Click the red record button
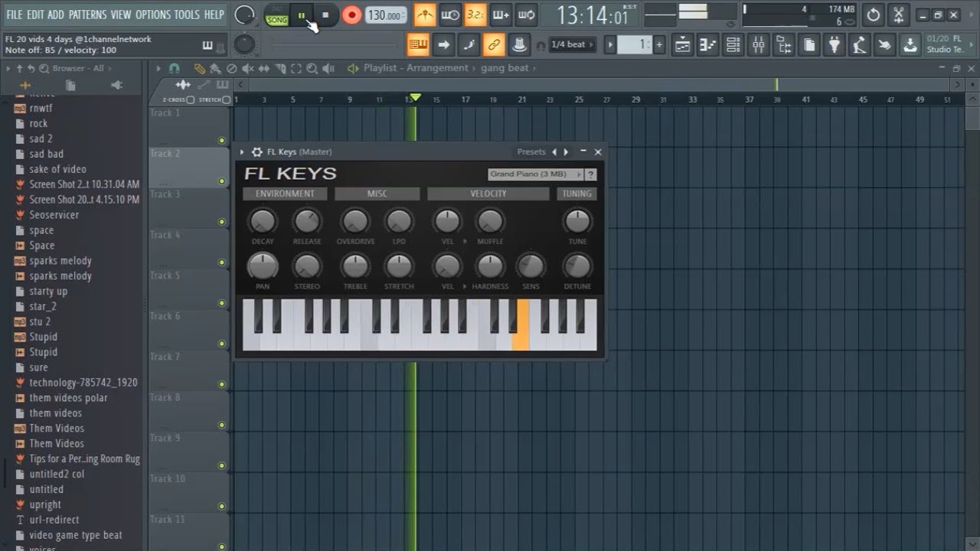Viewport: 980px width, 551px height. (351, 15)
